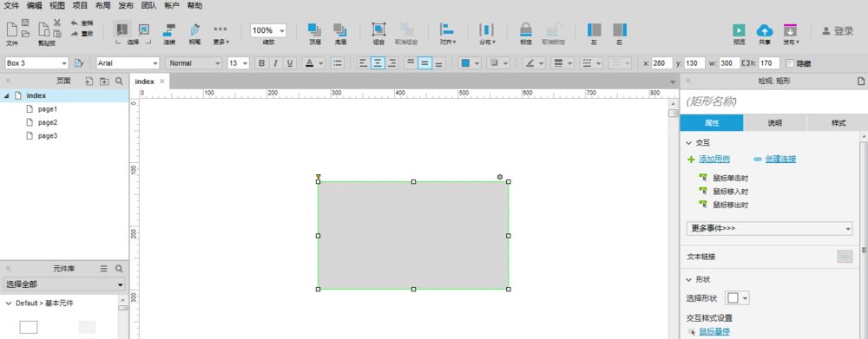Viewport: 868px width, 339px height.
Task: Toggle italic formatting
Action: tap(276, 63)
